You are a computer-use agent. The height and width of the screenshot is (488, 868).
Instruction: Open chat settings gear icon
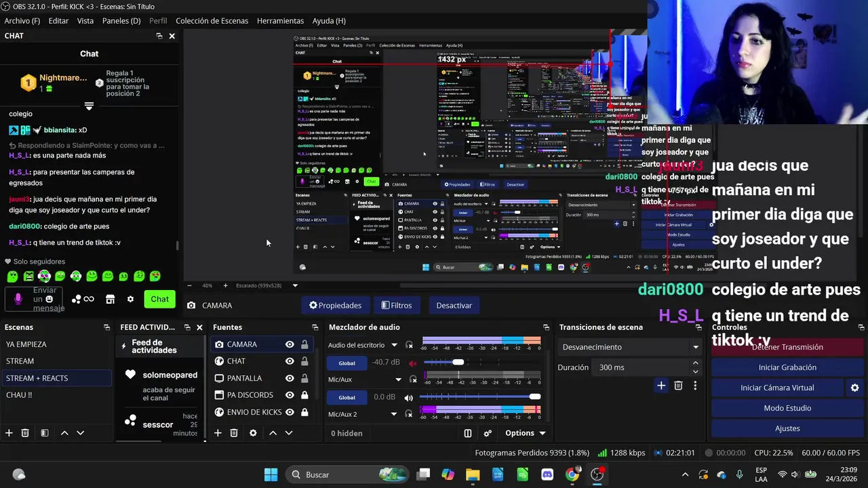130,299
